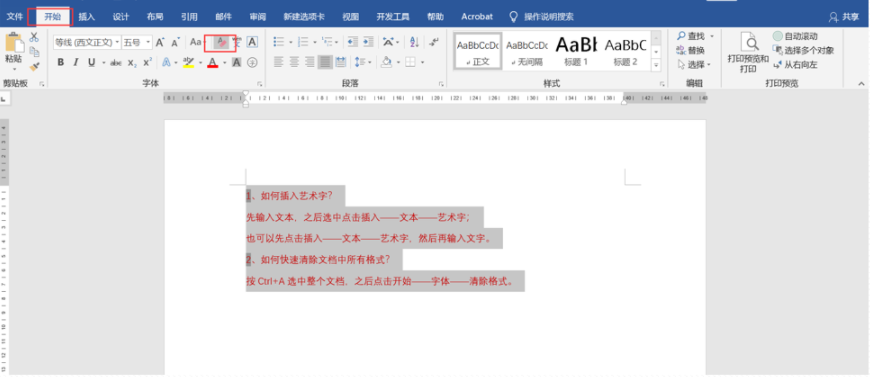Toggle strikethrough abc formatting

[x=116, y=63]
